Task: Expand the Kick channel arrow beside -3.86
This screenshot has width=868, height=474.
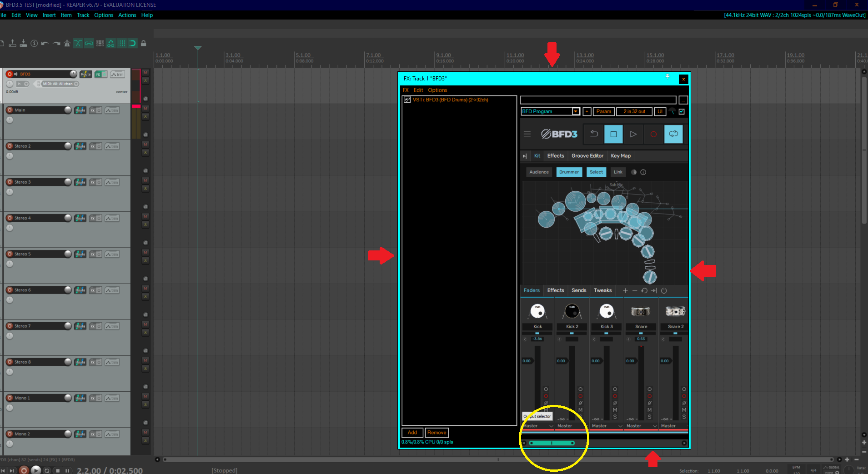Action: coord(525,339)
